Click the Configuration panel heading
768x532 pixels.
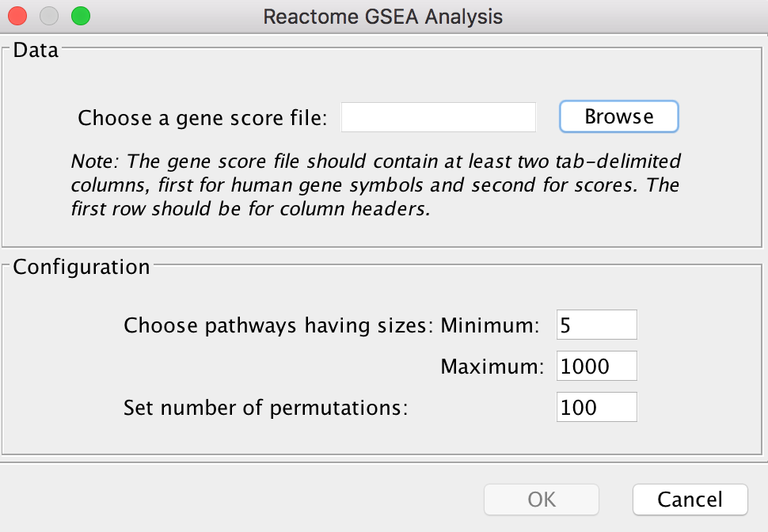[82, 267]
